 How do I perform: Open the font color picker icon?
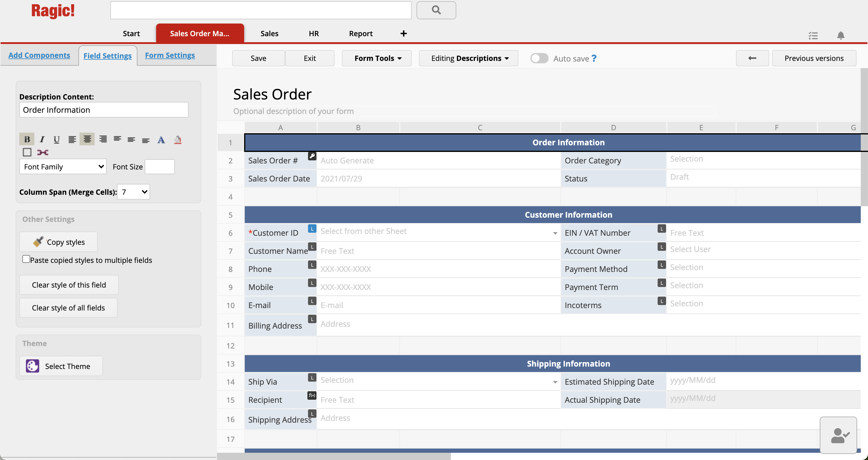click(x=161, y=139)
